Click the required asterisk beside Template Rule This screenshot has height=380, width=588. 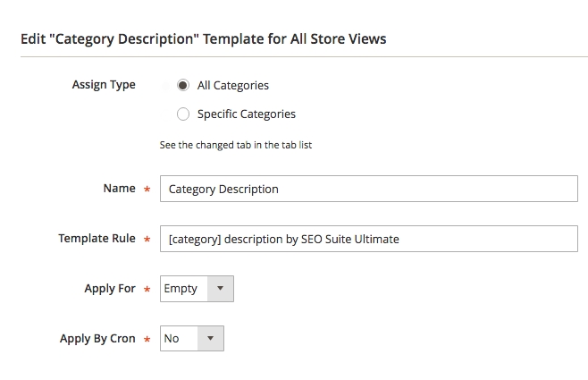click(147, 240)
